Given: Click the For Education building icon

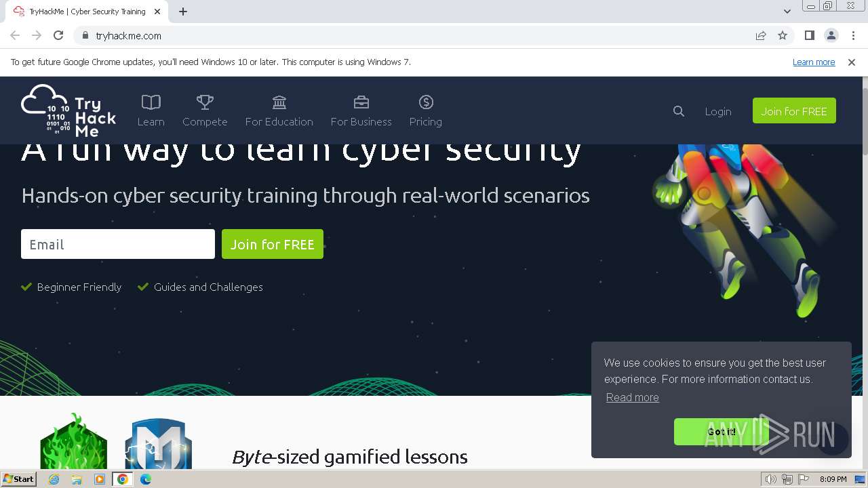Looking at the screenshot, I should tap(279, 102).
